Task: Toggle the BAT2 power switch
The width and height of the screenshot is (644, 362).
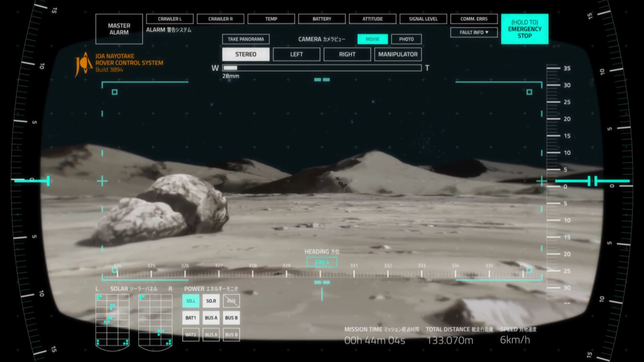Action: point(191,335)
